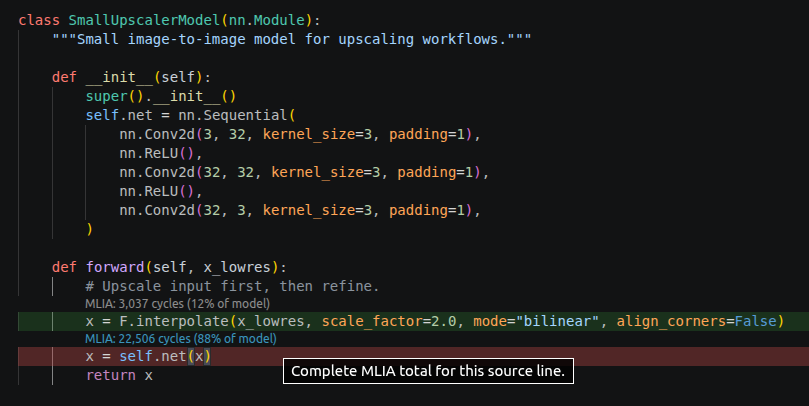Click the 'MLIA: 3,037 cycles (12% of model)' annotation
The image size is (809, 406).
pos(177,303)
